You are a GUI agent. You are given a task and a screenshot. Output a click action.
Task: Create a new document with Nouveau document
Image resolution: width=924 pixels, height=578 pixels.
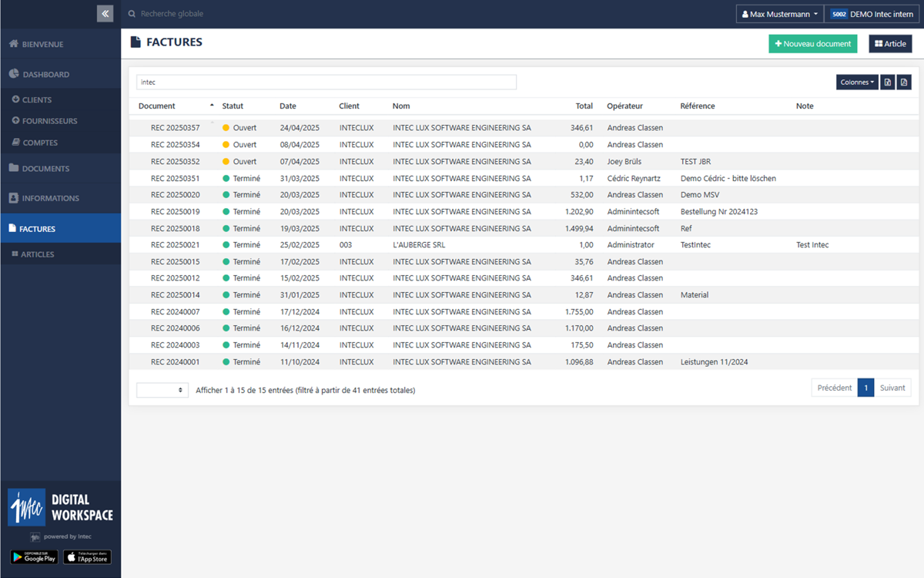pyautogui.click(x=812, y=44)
